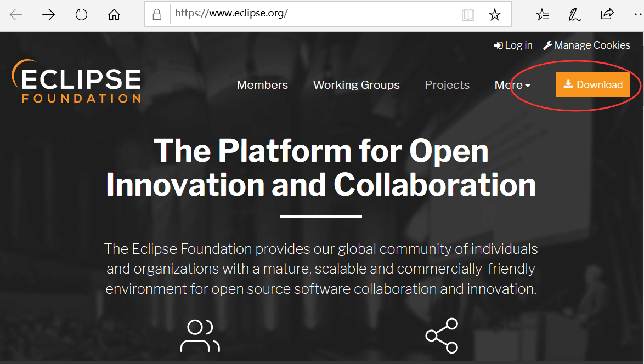Enable reading view book icon
This screenshot has width=644, height=364.
click(x=468, y=15)
